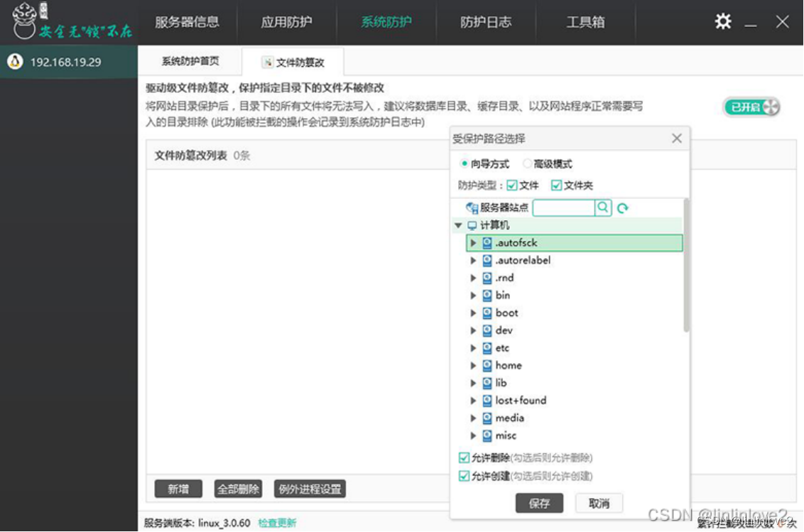
Task: Close the 受保护路径选择 dialog
Action: (x=677, y=139)
